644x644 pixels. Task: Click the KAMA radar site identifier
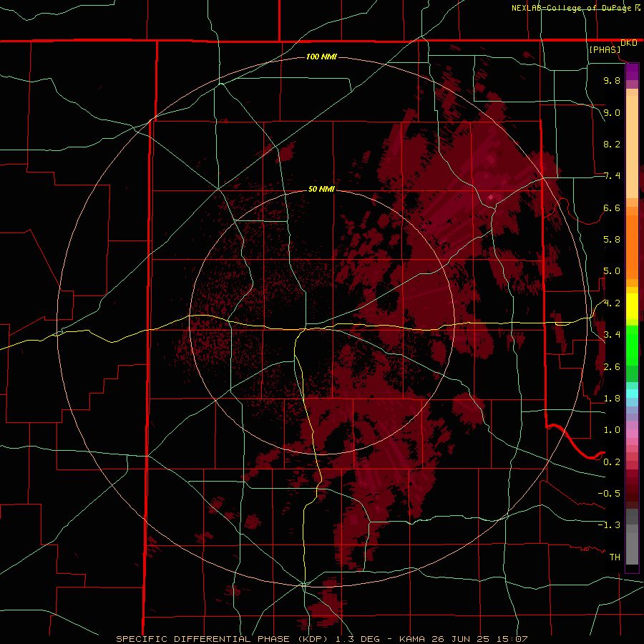[414, 639]
